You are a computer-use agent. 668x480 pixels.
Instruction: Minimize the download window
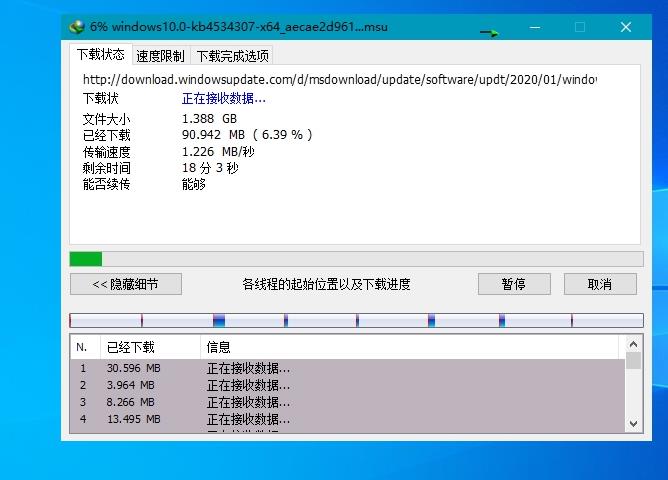pyautogui.click(x=535, y=27)
